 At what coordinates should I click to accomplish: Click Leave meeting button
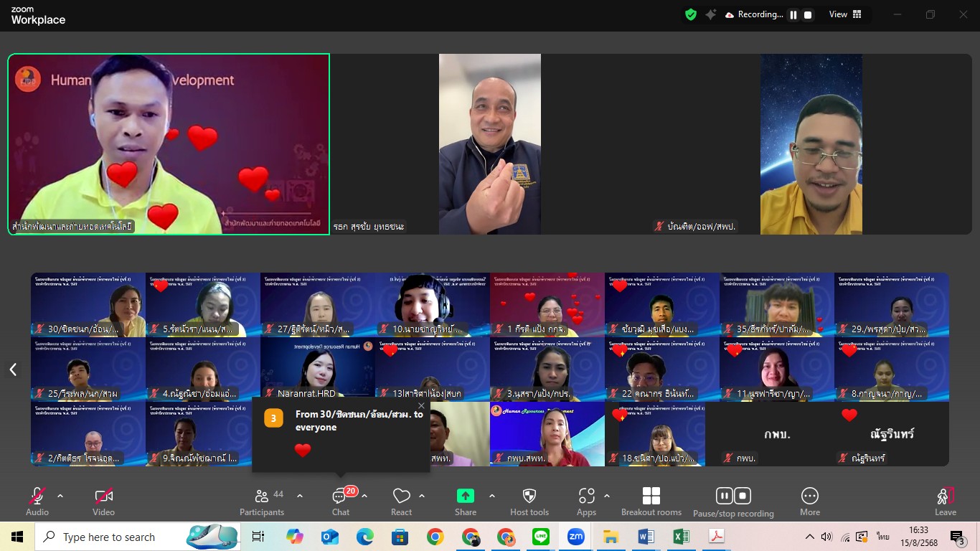click(x=945, y=501)
